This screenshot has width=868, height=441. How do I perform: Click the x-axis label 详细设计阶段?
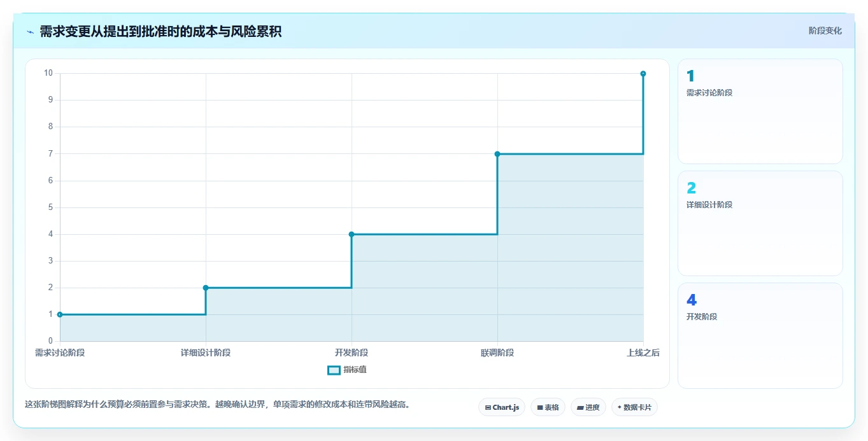click(x=206, y=353)
